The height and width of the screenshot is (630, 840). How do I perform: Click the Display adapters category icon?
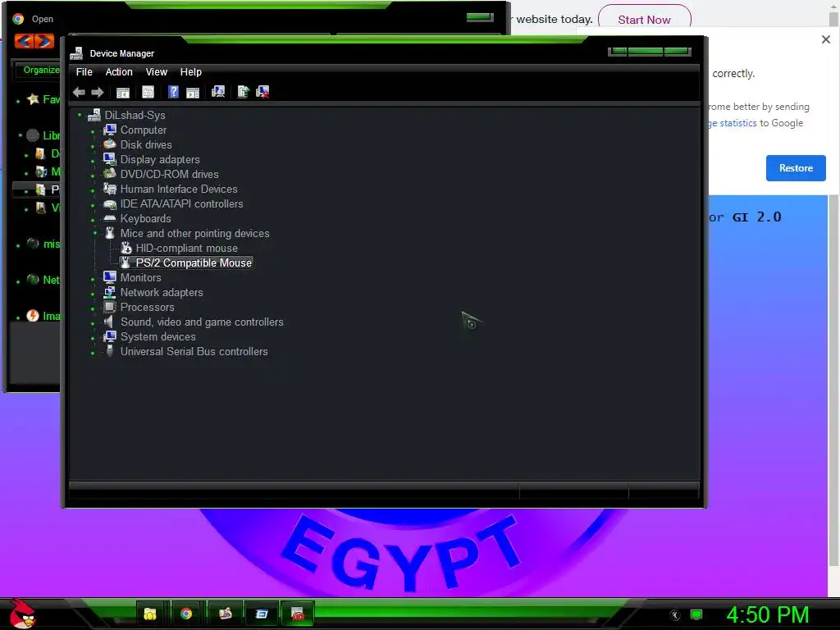[110, 159]
